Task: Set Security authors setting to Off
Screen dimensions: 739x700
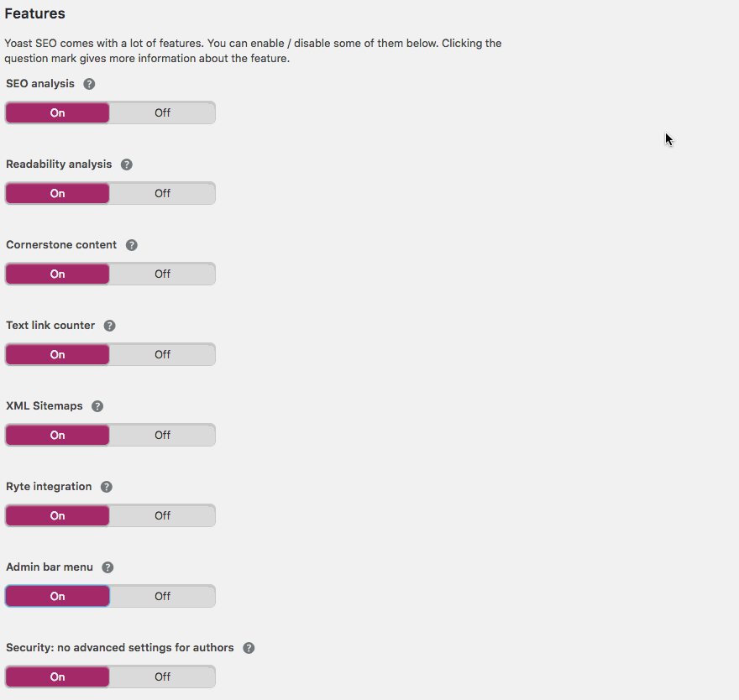Action: pos(162,676)
